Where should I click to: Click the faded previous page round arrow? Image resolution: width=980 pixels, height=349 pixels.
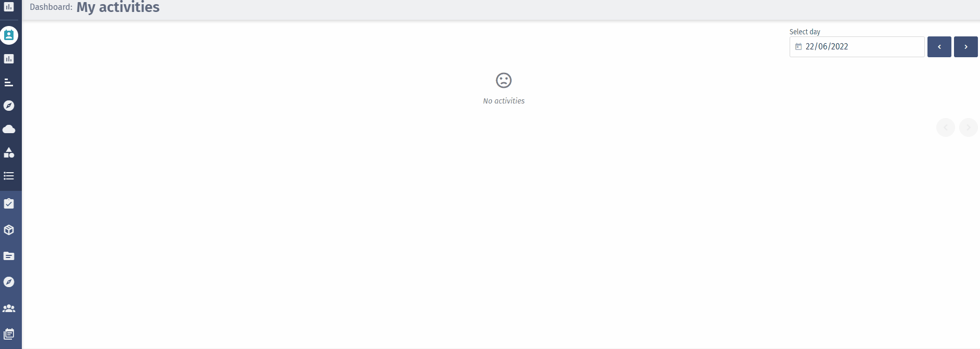click(946, 127)
